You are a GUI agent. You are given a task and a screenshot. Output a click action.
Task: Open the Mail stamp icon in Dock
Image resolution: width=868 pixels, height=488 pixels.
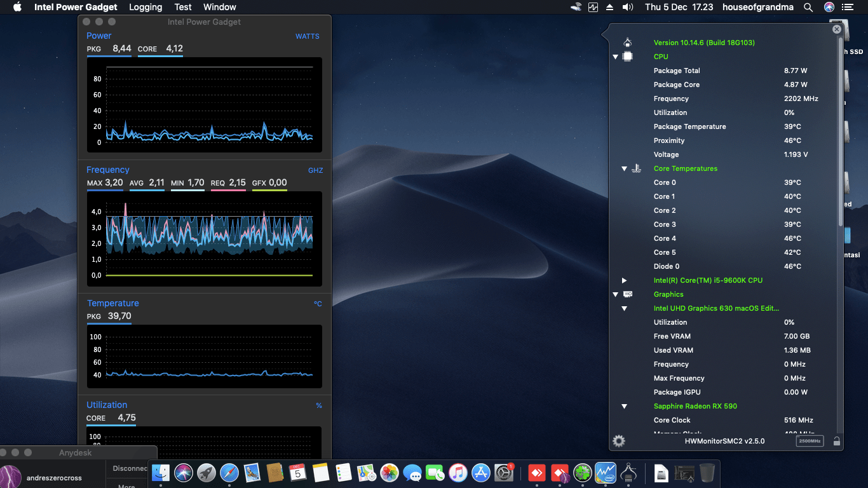252,473
